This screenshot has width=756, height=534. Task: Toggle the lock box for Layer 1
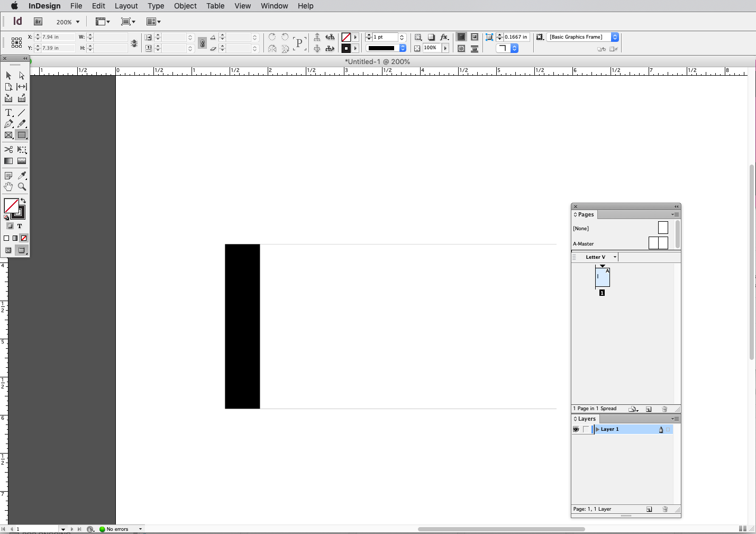click(x=586, y=429)
